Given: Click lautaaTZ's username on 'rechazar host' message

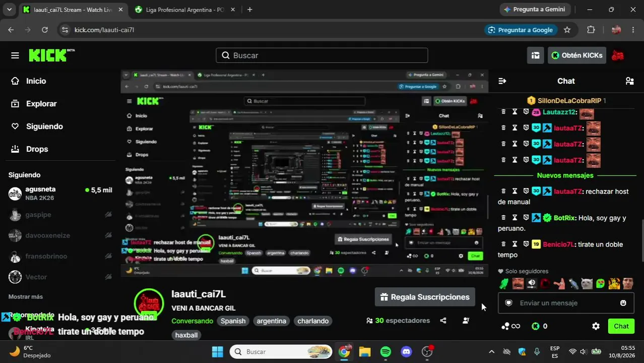Looking at the screenshot, I should [x=568, y=191].
